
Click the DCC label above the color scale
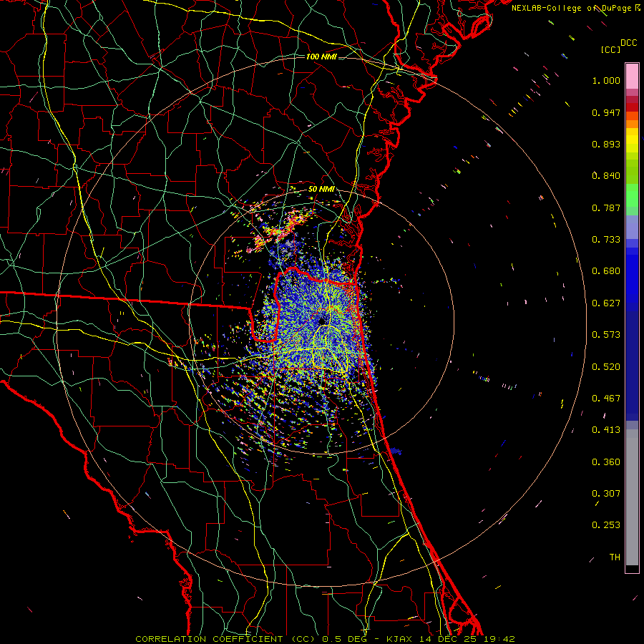pos(628,43)
